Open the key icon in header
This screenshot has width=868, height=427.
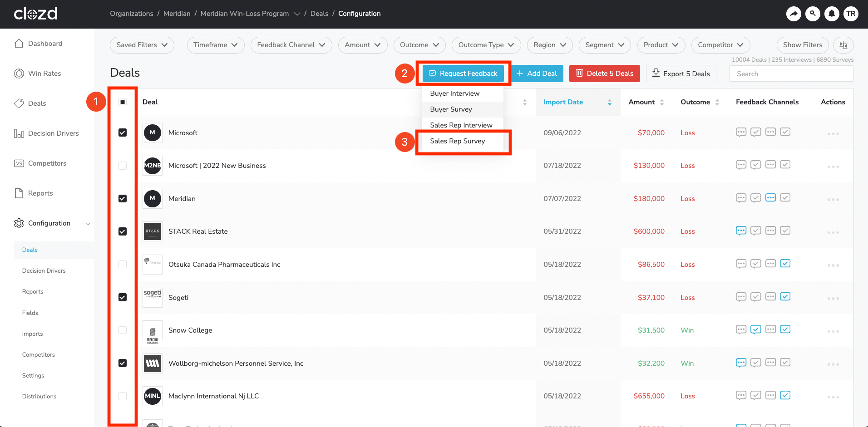coord(813,14)
